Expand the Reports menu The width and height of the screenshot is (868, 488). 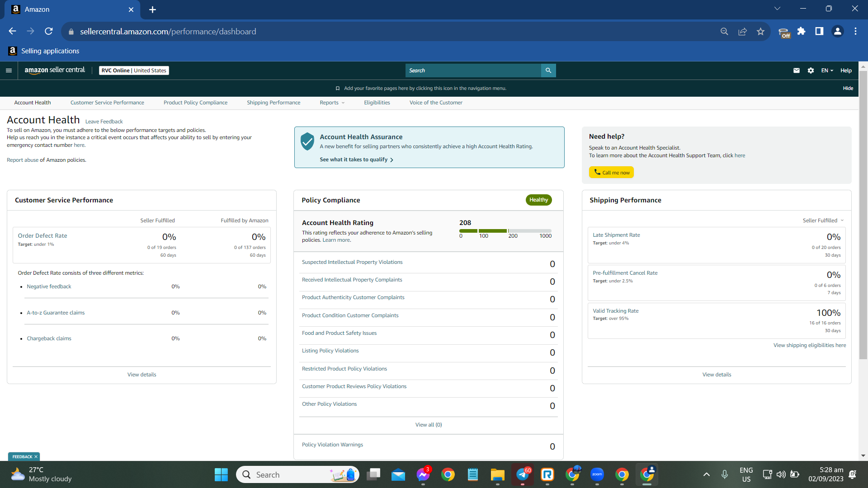(x=332, y=103)
